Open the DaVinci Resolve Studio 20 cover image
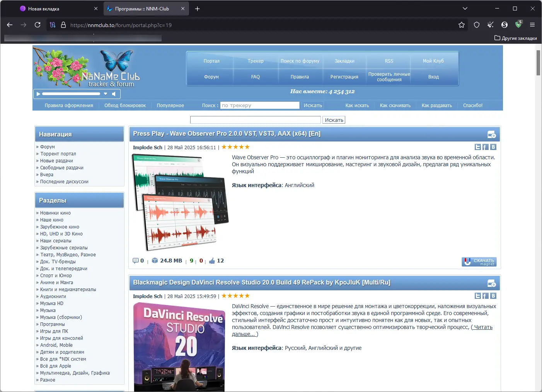This screenshot has height=392, width=542. [x=179, y=347]
